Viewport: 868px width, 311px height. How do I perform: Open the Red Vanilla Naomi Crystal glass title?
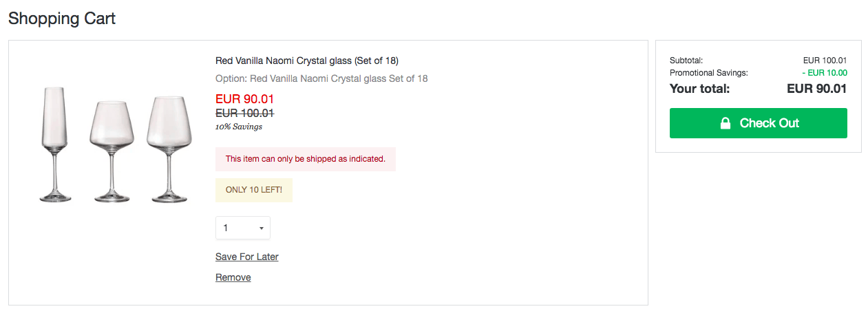[x=306, y=61]
